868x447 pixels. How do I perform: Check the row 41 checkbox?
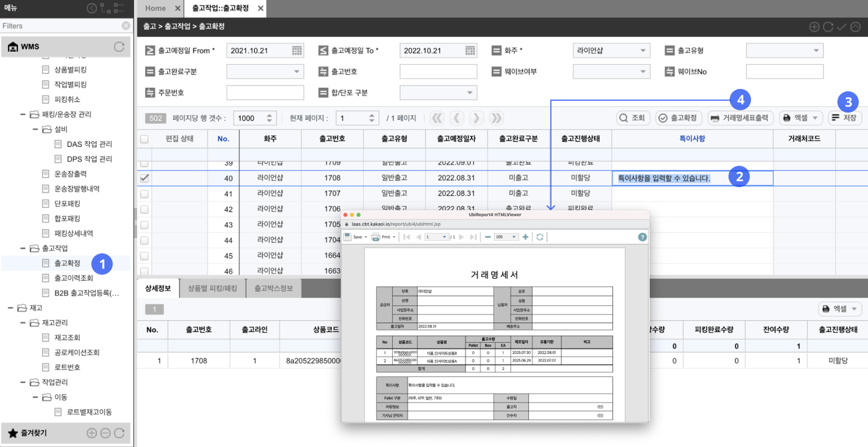(x=145, y=194)
